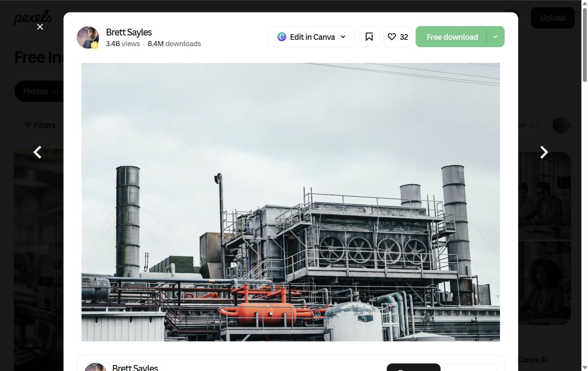
Task: Select the Photos tab behind the dialog
Action: pos(39,91)
